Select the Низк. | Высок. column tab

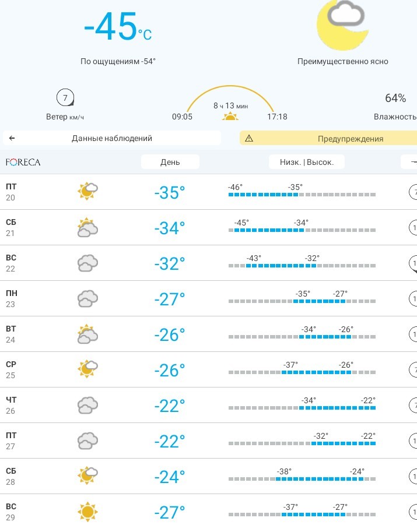307,162
